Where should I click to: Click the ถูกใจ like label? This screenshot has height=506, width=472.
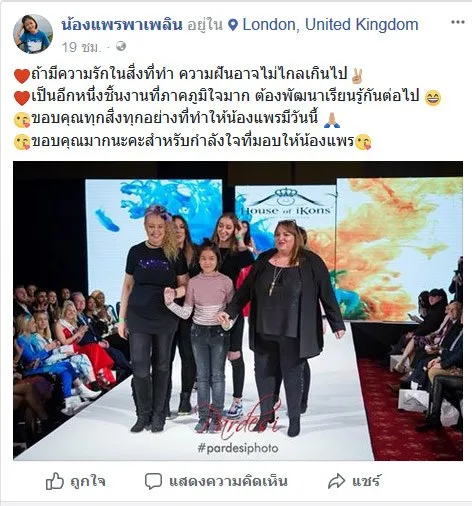coord(88,481)
